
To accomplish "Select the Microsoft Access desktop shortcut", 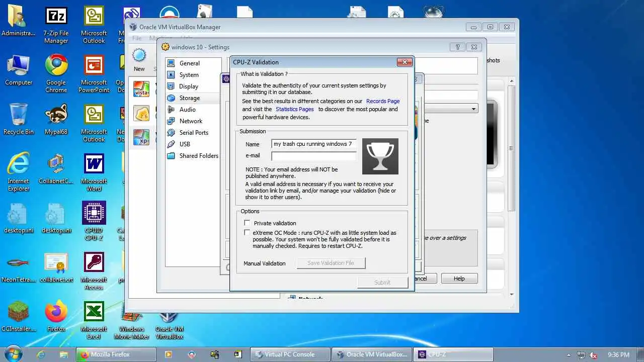I will [94, 270].
